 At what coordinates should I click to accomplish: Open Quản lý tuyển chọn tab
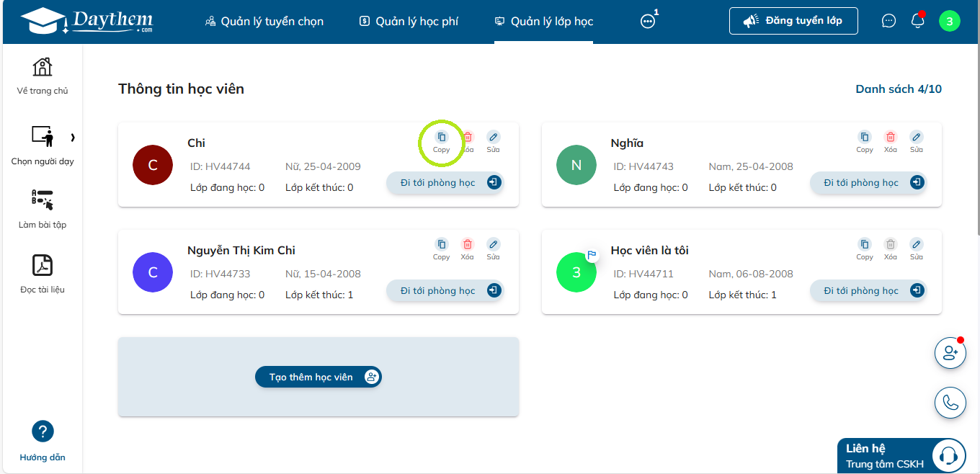point(264,22)
